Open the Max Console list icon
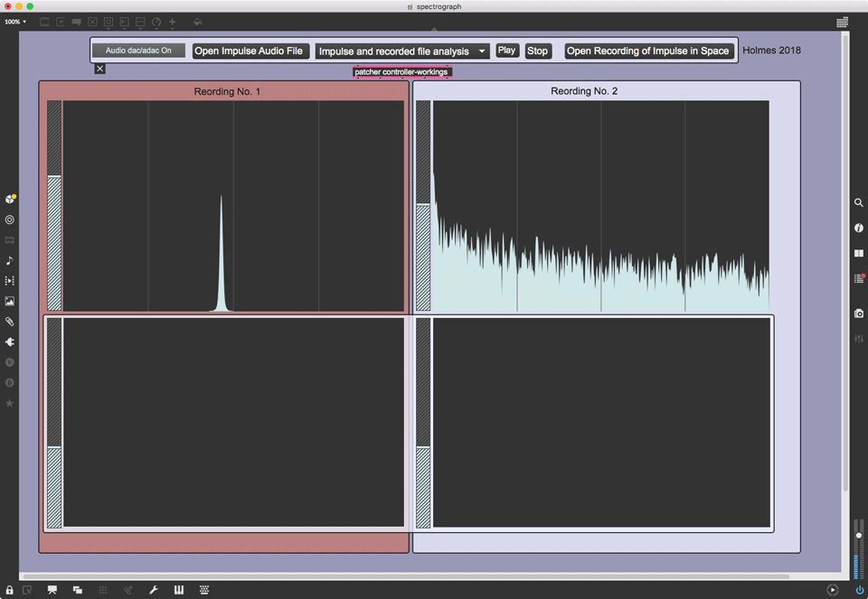The image size is (868, 599). tap(859, 278)
